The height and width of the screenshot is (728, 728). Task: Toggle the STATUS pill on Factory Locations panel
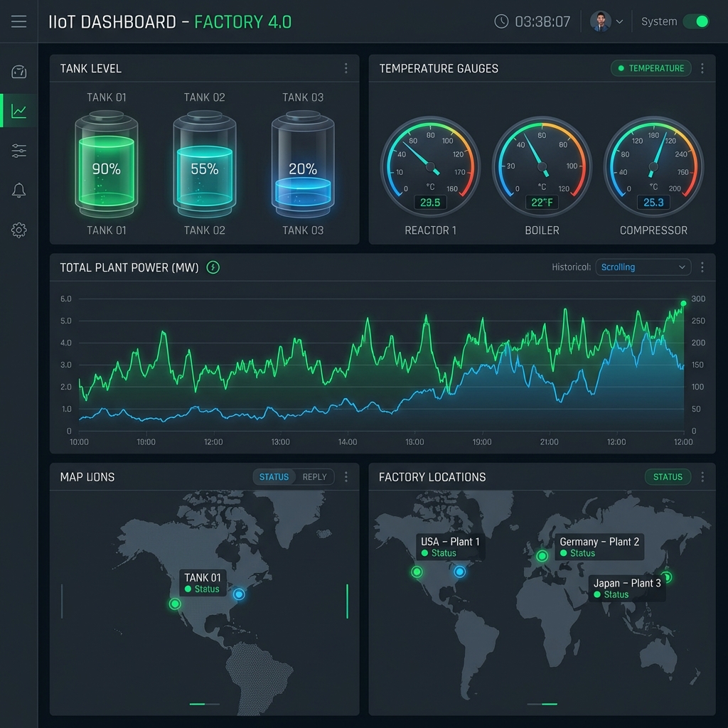click(668, 477)
